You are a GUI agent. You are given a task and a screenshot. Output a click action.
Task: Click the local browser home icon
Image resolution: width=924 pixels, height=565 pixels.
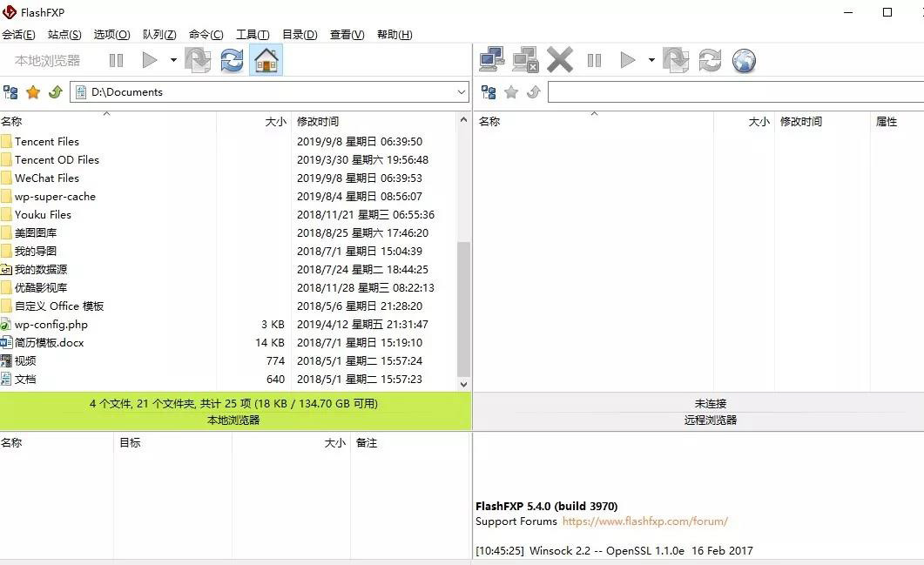pos(266,60)
